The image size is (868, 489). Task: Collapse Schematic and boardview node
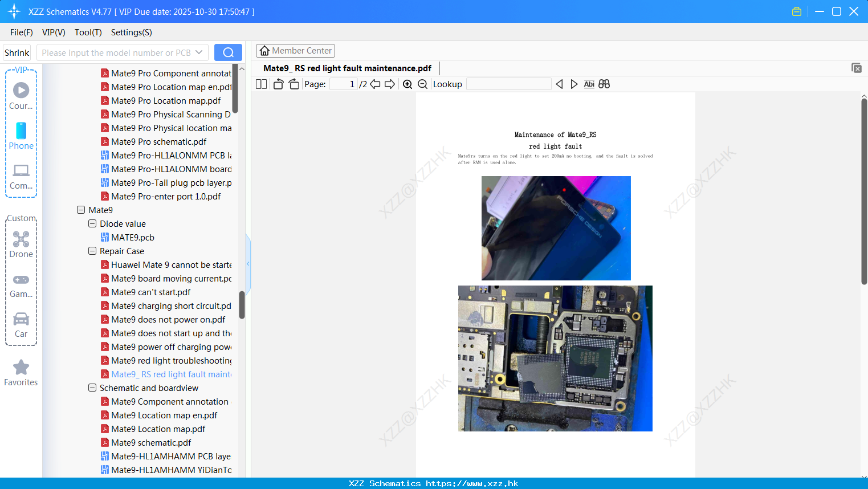(92, 388)
